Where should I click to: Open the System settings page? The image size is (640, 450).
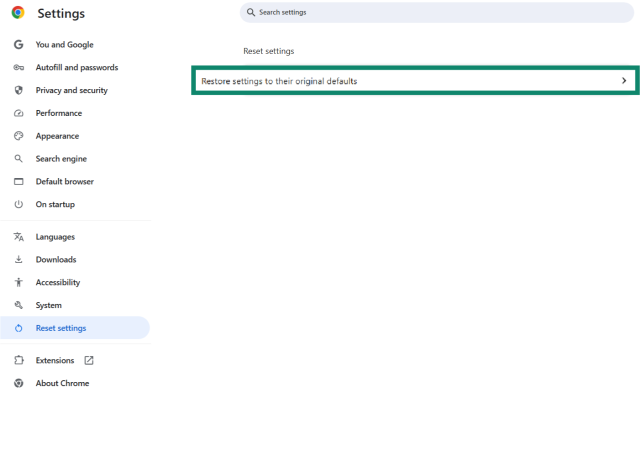tap(48, 306)
